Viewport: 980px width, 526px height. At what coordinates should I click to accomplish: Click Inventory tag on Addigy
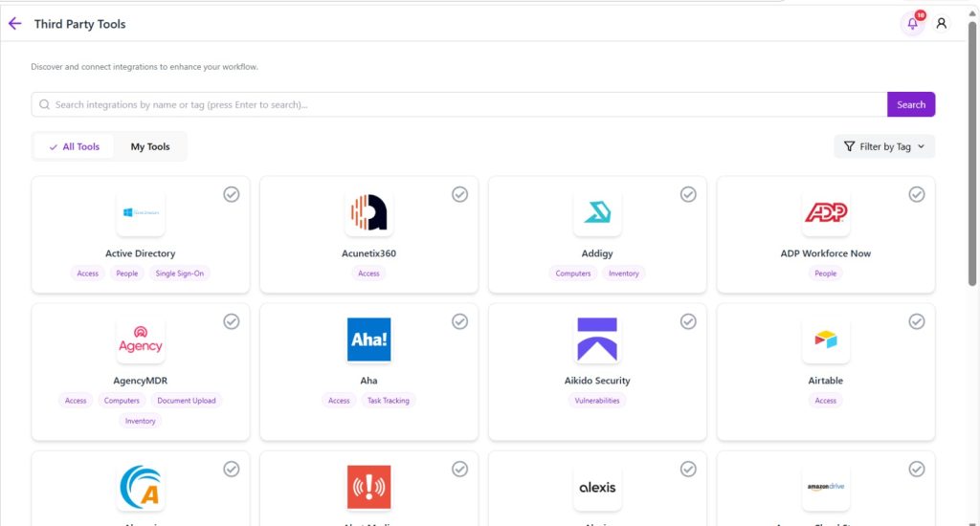click(x=624, y=273)
